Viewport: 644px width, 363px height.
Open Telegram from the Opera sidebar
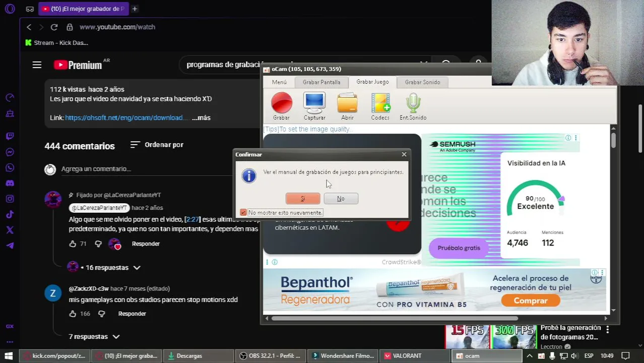10,246
